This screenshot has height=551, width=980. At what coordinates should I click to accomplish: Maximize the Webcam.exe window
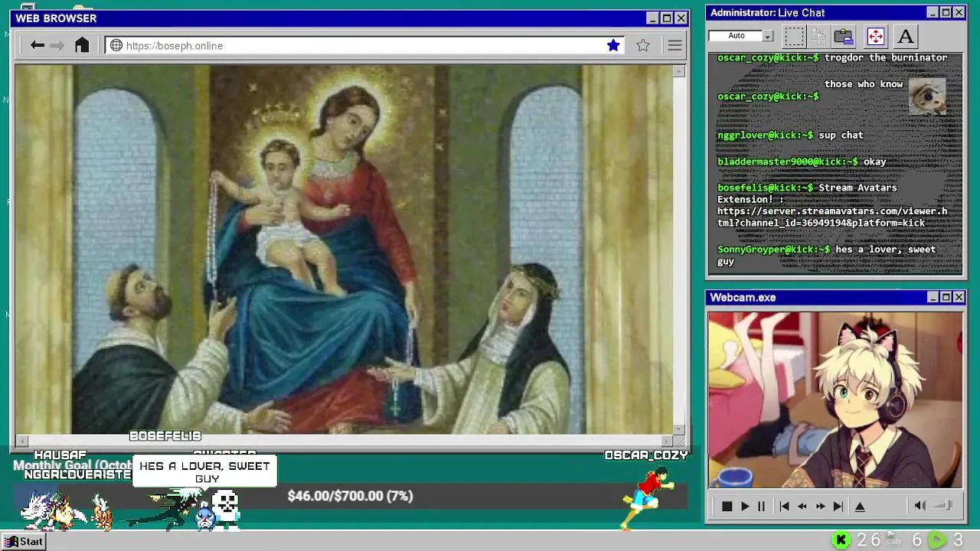[946, 297]
